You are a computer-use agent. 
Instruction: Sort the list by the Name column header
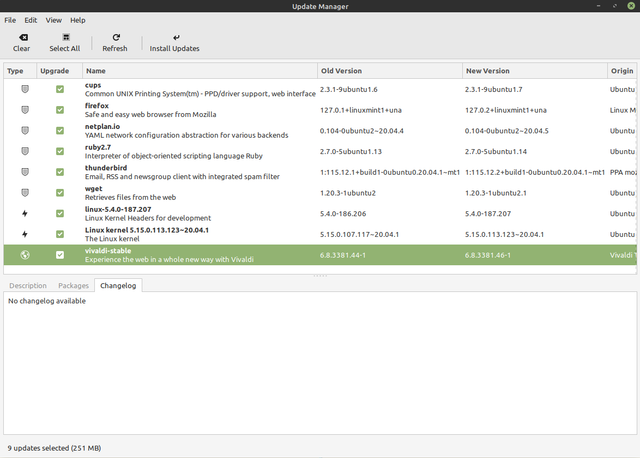[x=200, y=71]
